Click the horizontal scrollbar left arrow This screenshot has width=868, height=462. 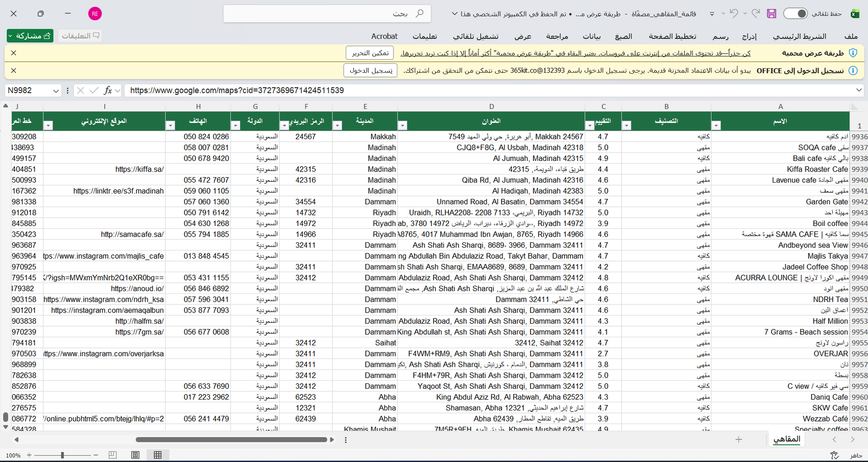pyautogui.click(x=16, y=439)
